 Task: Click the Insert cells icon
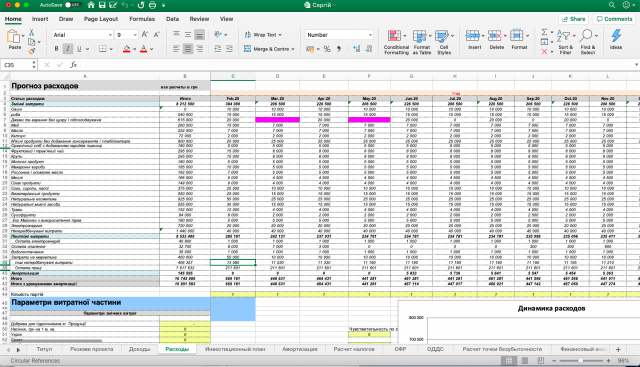tap(473, 36)
